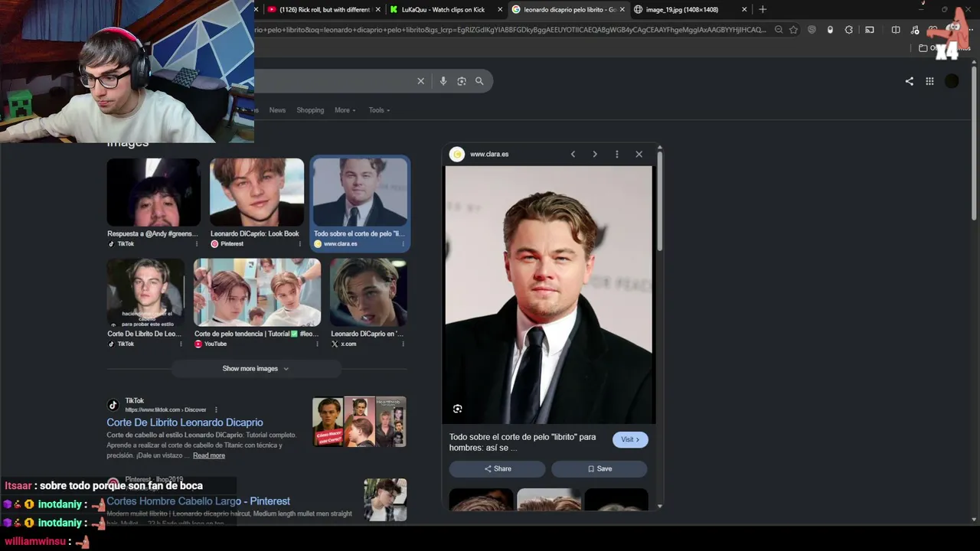This screenshot has width=980, height=551.
Task: Open options for Pinterest Look Book image
Action: click(x=299, y=244)
